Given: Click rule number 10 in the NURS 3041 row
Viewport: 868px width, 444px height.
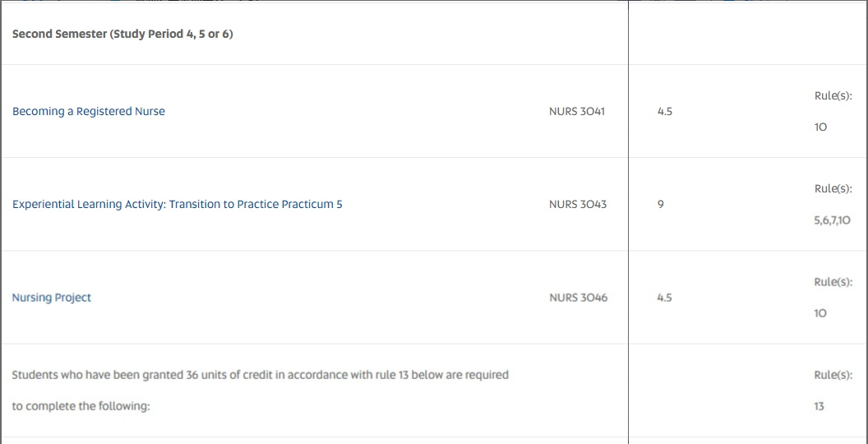Looking at the screenshot, I should [x=820, y=127].
